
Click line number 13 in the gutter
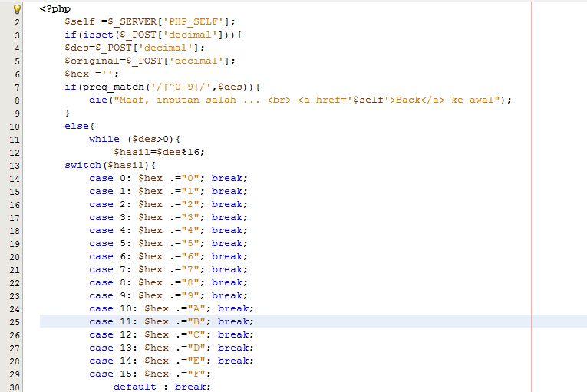[15, 166]
